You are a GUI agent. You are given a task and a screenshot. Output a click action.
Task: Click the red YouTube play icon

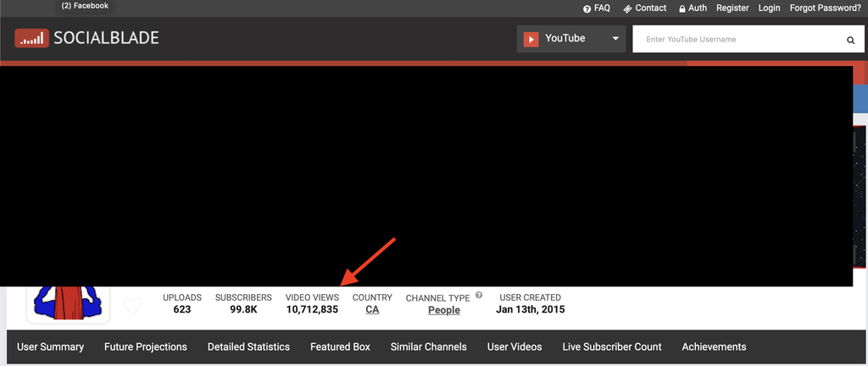[531, 39]
